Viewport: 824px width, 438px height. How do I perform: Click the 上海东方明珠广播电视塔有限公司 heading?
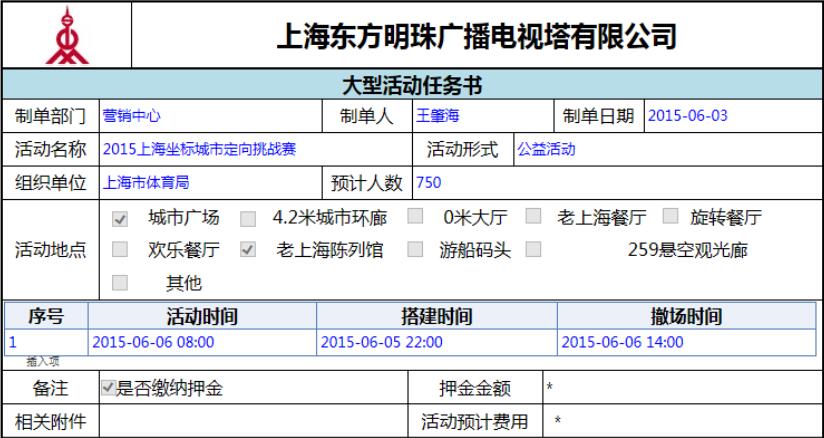[476, 36]
